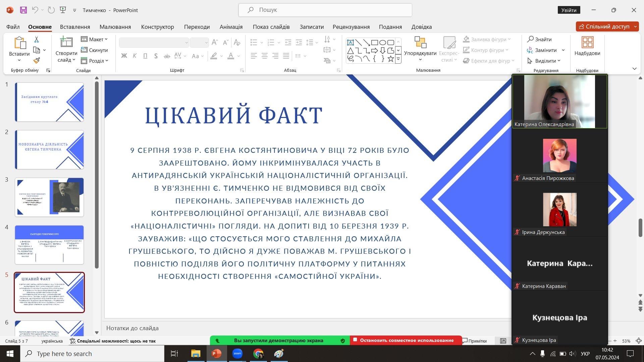Align text right icon
The height and width of the screenshot is (362, 644).
(275, 56)
